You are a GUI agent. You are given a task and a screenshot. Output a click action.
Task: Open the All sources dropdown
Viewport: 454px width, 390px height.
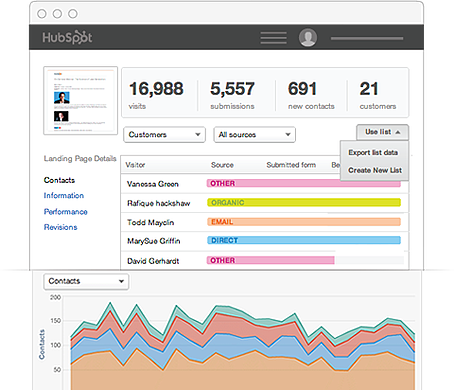point(254,135)
